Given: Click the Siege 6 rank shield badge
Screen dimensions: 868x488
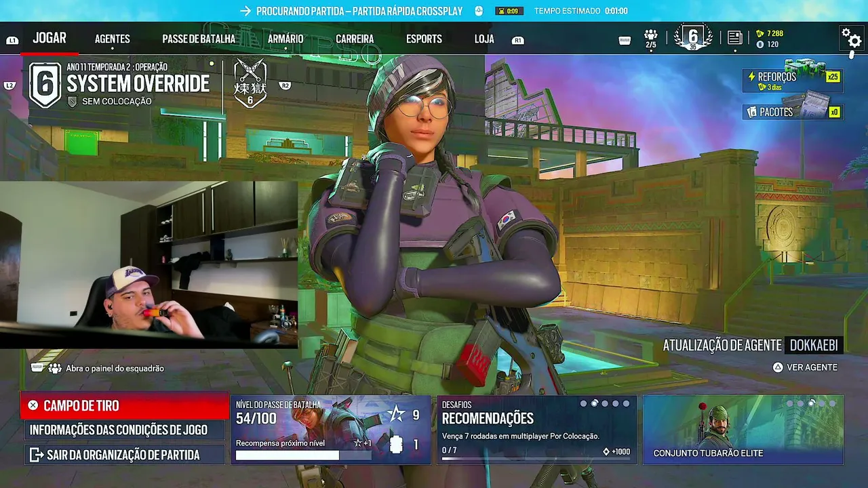Looking at the screenshot, I should pyautogui.click(x=45, y=85).
